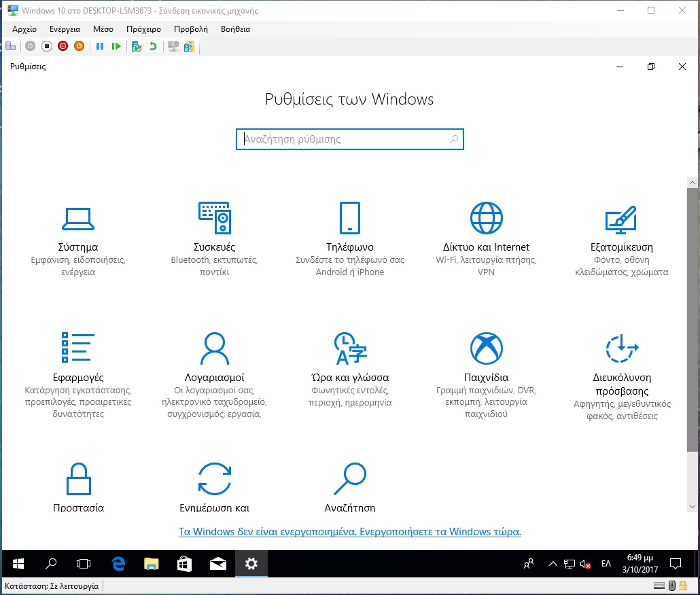Screen dimensions: 700x595
Task: Open the Ενέργεια menu
Action: tap(65, 29)
